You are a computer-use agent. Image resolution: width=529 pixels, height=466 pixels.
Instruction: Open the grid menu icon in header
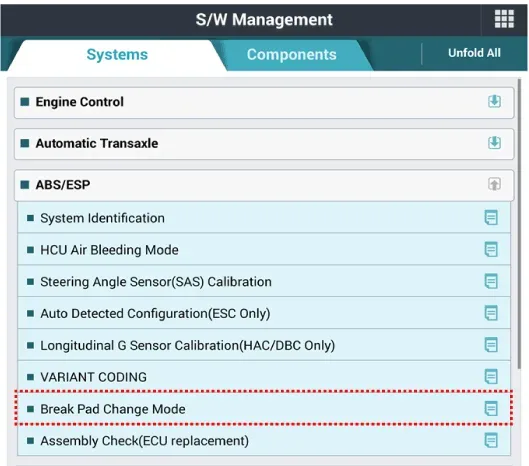pos(504,19)
